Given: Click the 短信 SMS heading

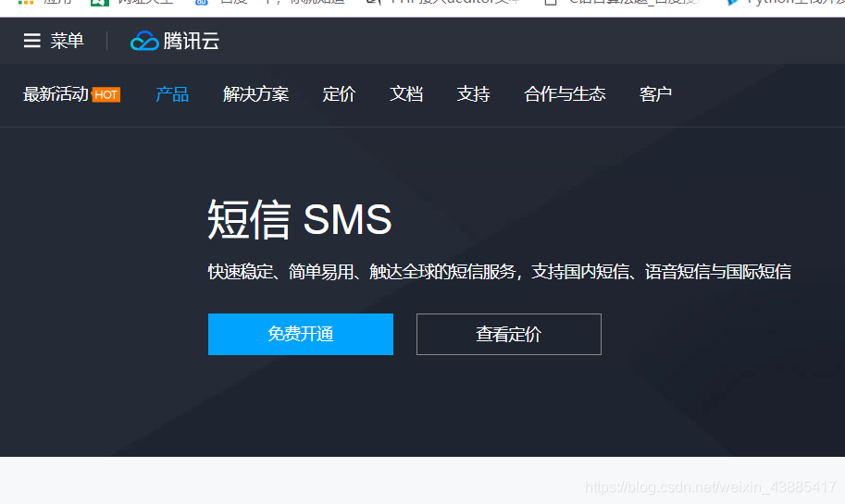Looking at the screenshot, I should pos(300,219).
